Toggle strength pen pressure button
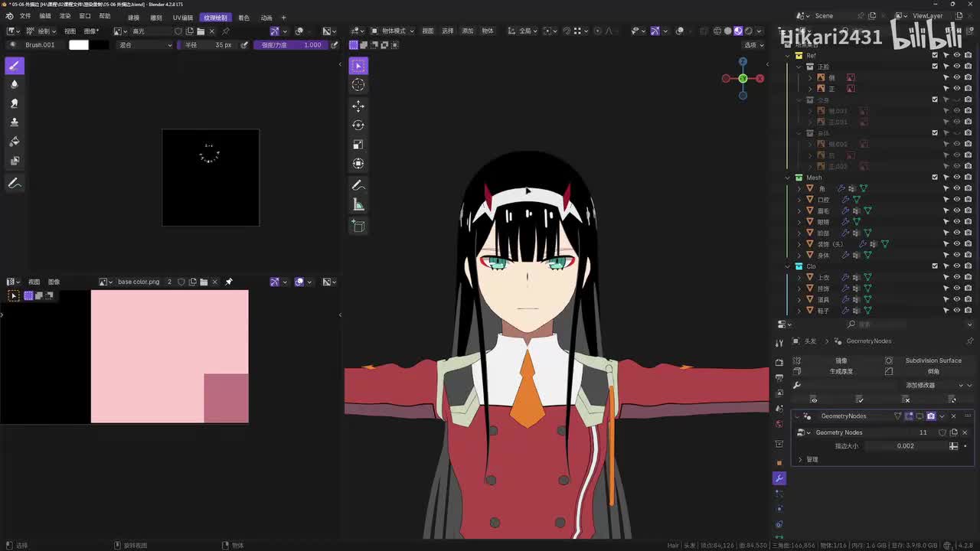This screenshot has height=551, width=980. pos(334,45)
